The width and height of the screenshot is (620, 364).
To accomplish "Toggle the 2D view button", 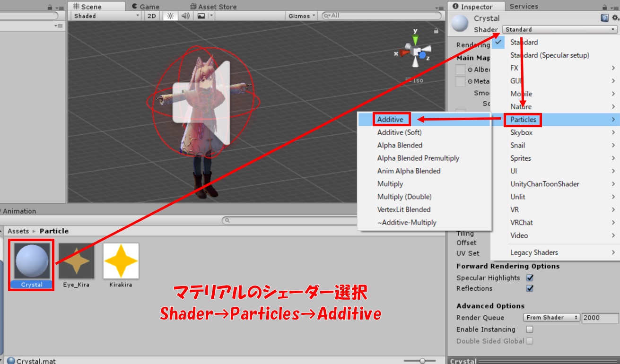I will pyautogui.click(x=151, y=16).
